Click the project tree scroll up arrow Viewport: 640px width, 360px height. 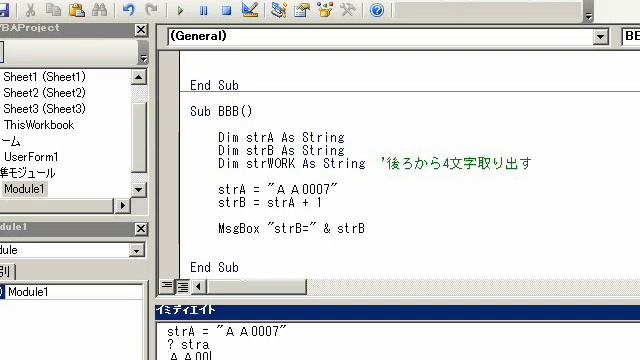[x=138, y=77]
